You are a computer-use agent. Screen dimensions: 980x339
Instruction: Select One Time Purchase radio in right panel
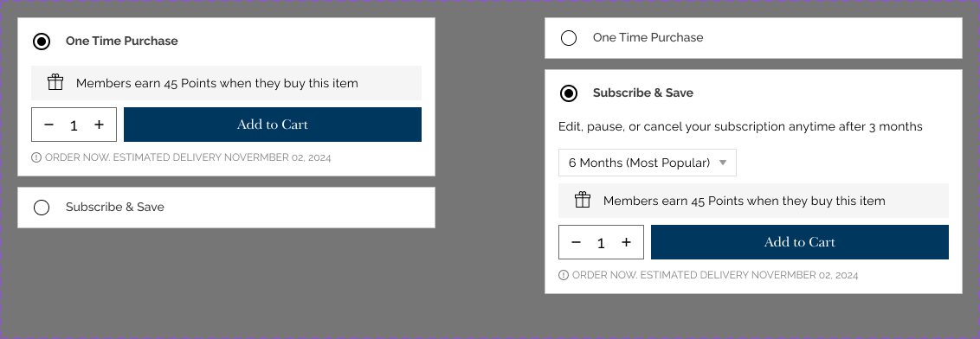click(x=569, y=38)
